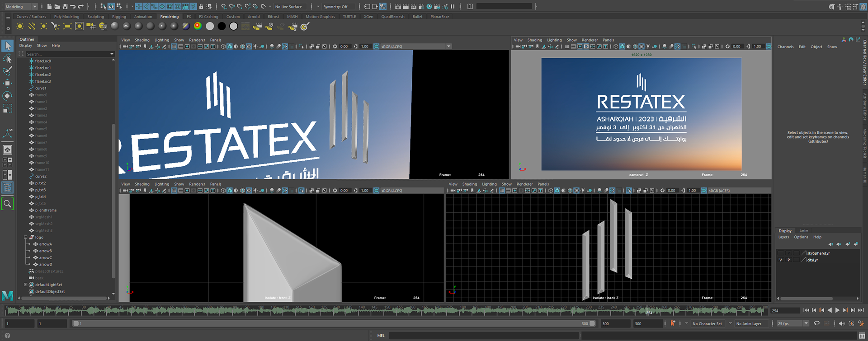868x341 pixels.
Task: Create an area light from the shelf
Action: tap(67, 26)
